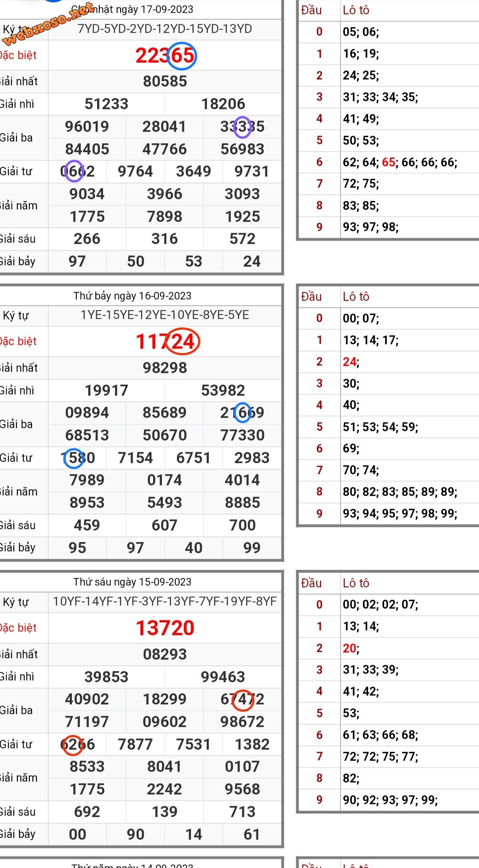Screen dimensions: 479x868
Task: Select second prize number 99463
Action: [x=223, y=677]
